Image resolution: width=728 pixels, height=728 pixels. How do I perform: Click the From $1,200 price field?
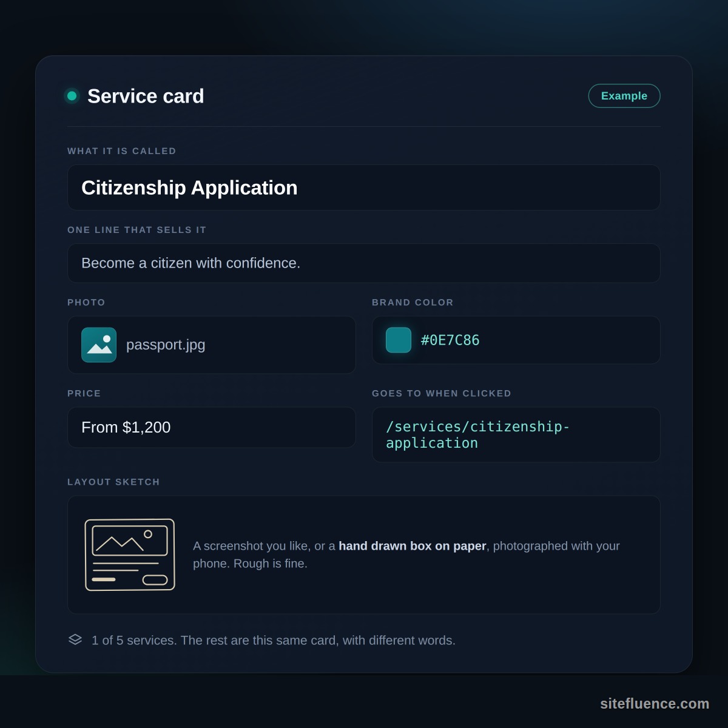tap(211, 427)
